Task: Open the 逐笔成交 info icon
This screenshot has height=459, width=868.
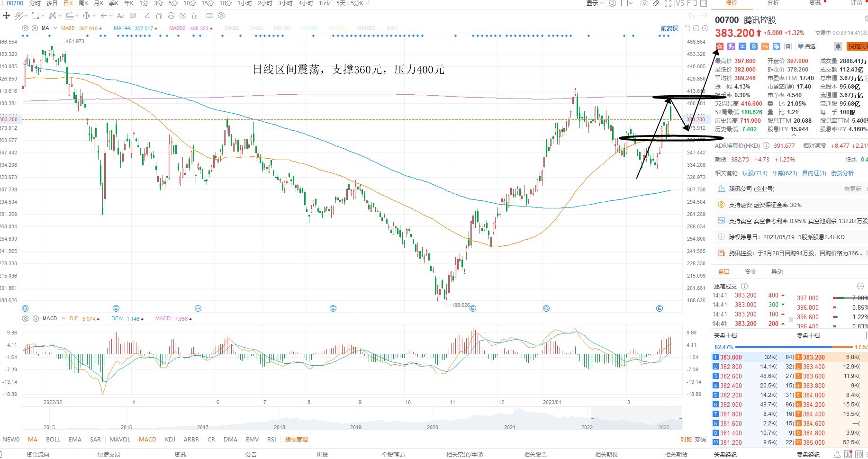Action: point(744,286)
